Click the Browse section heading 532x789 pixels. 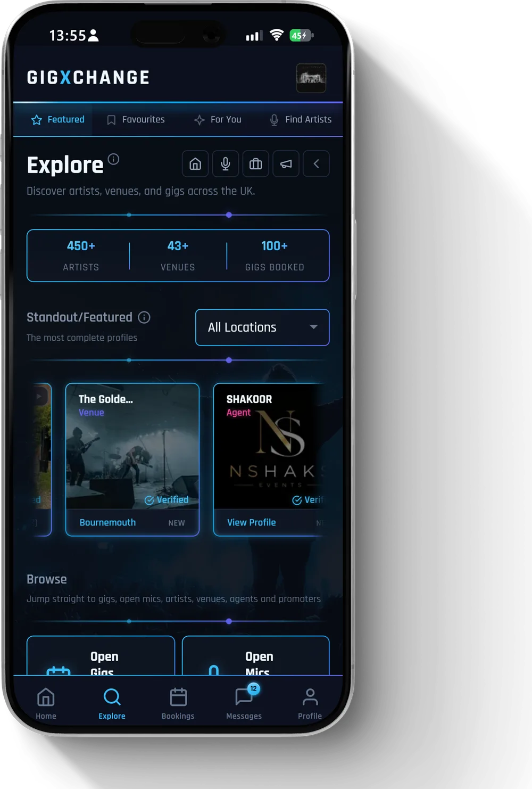(47, 579)
